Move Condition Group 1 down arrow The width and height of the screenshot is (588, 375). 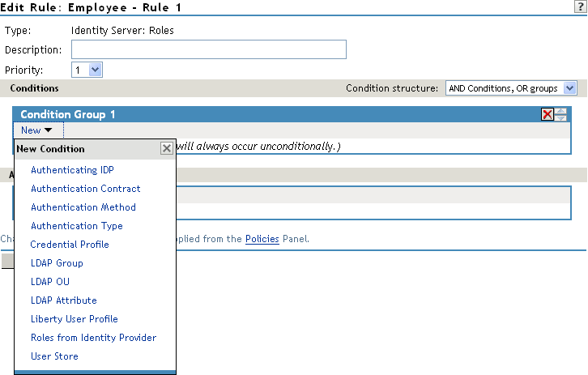pos(561,117)
